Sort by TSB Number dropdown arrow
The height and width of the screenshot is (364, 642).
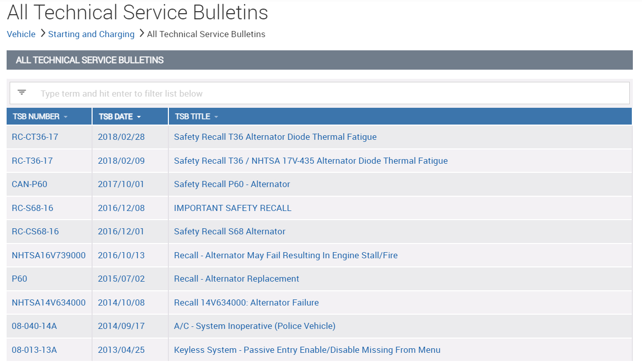(66, 117)
